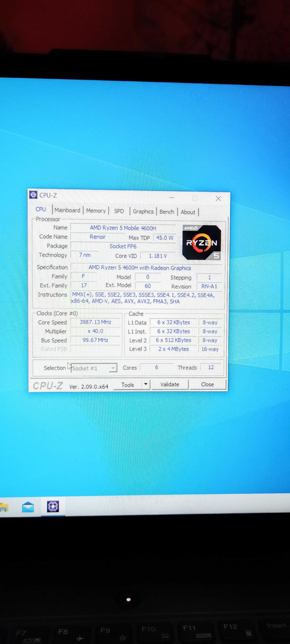Image resolution: width=290 pixels, height=644 pixels.
Task: Click the Core VID 1.181 V value
Action: tap(158, 256)
